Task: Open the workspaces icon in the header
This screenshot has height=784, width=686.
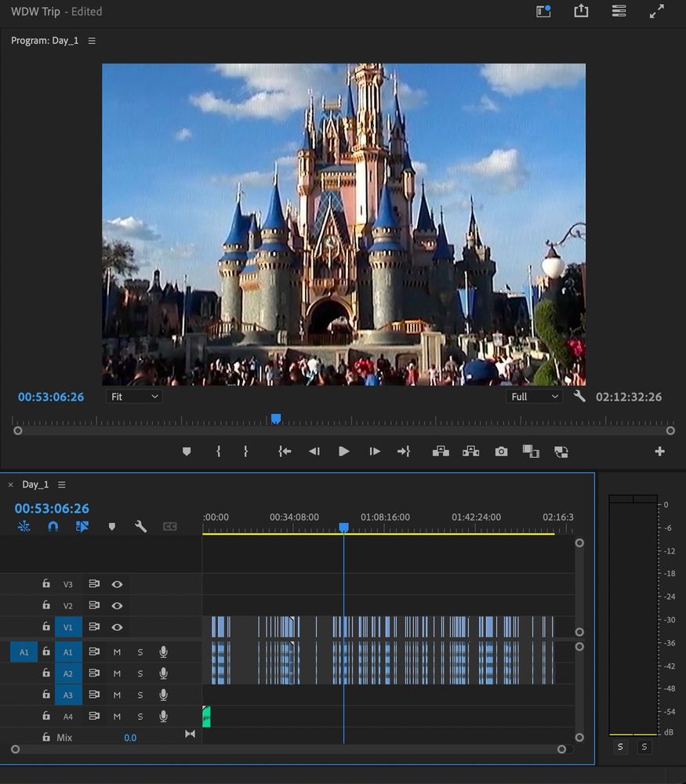Action: click(543, 11)
